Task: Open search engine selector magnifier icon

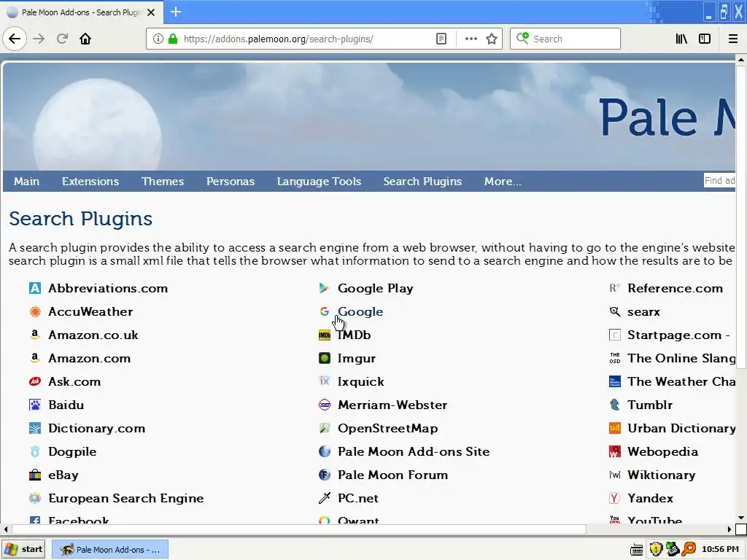Action: pyautogui.click(x=522, y=39)
